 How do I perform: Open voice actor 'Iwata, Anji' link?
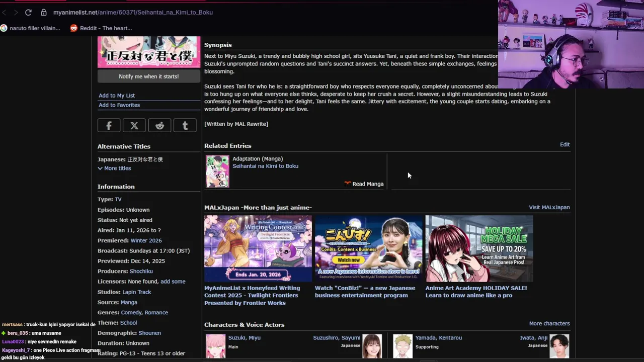[x=534, y=338]
